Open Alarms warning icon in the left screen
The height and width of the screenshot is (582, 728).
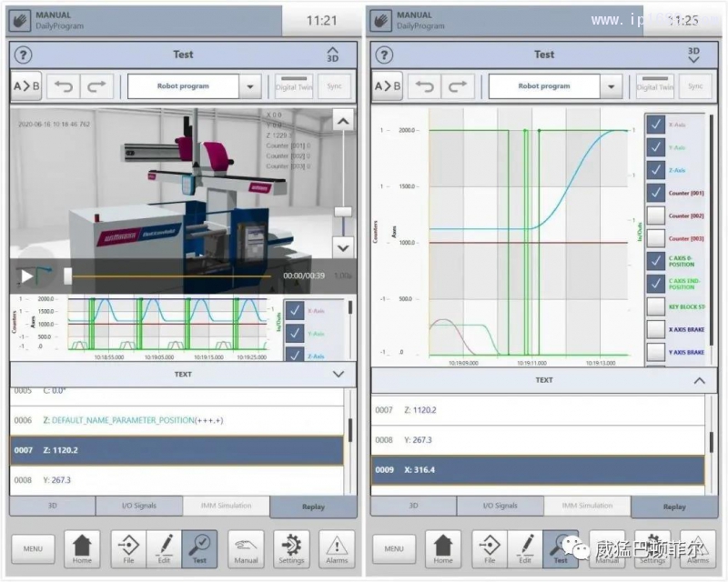tap(337, 548)
